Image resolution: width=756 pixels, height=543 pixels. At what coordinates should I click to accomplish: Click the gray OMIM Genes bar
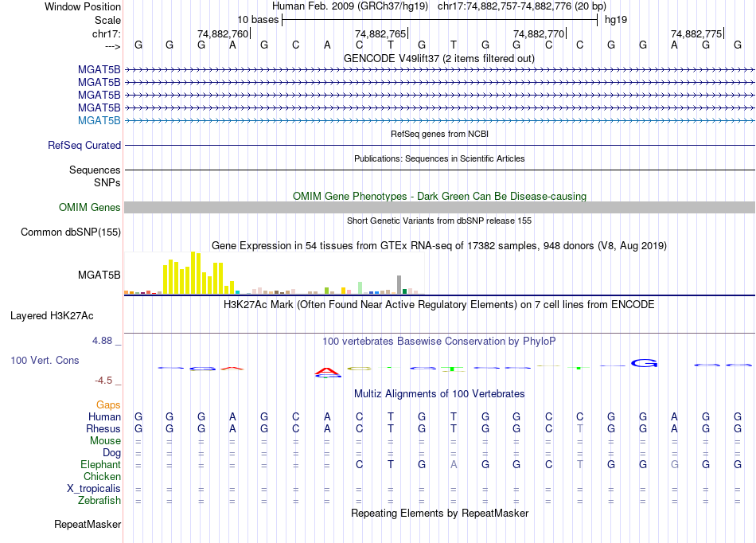pos(439,207)
